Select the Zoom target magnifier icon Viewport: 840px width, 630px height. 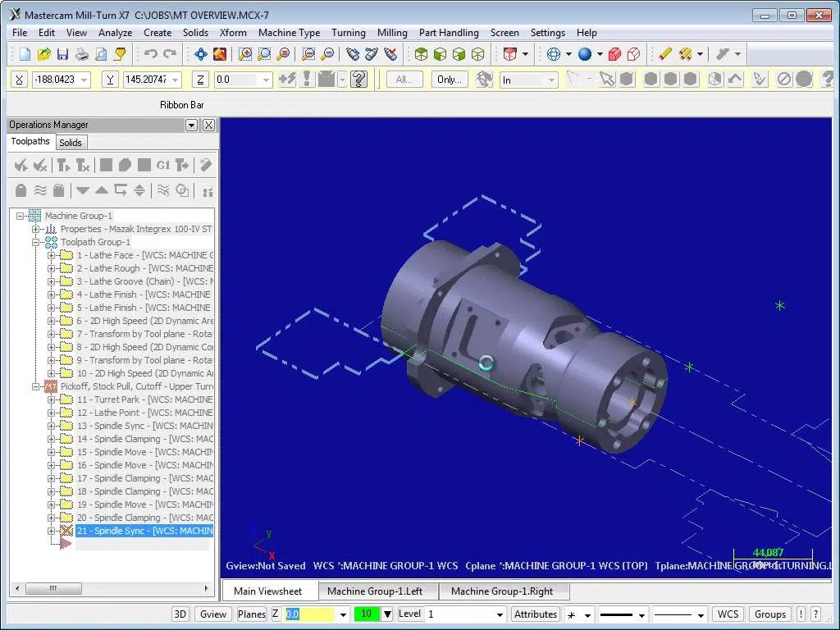[x=264, y=54]
